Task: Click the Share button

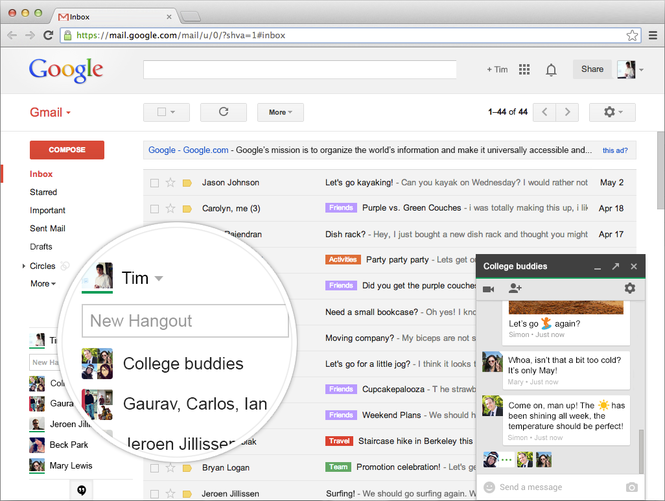Action: (592, 69)
